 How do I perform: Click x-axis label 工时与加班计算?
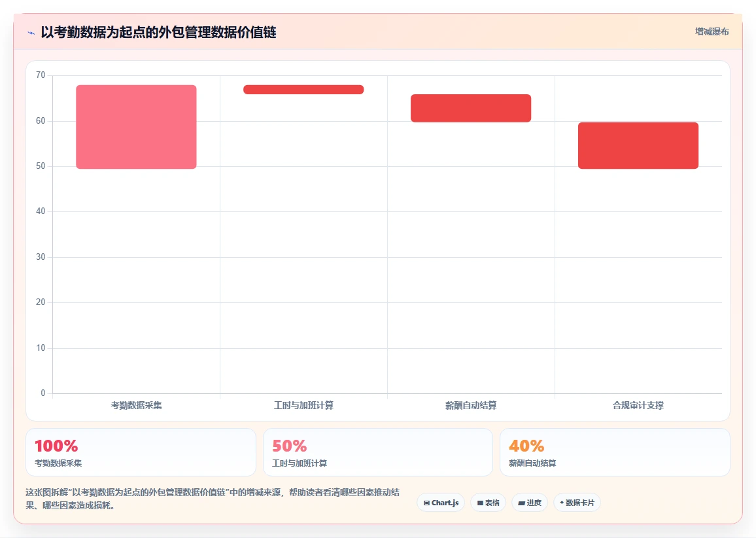pos(303,405)
